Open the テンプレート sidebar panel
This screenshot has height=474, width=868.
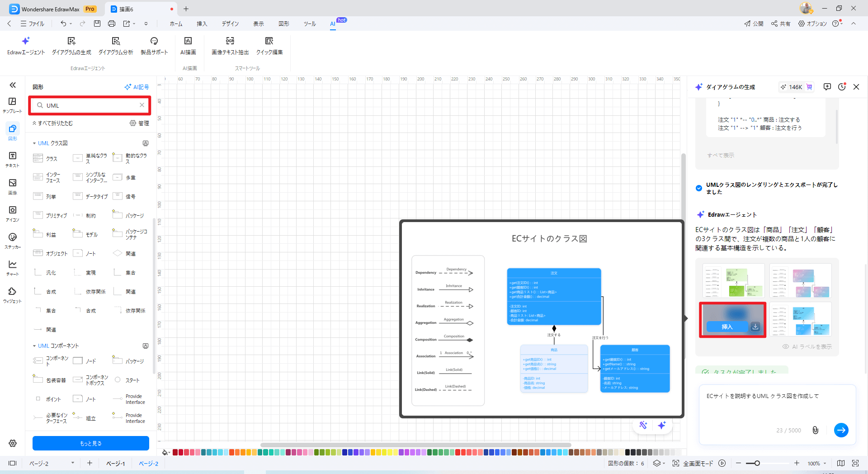[13, 104]
